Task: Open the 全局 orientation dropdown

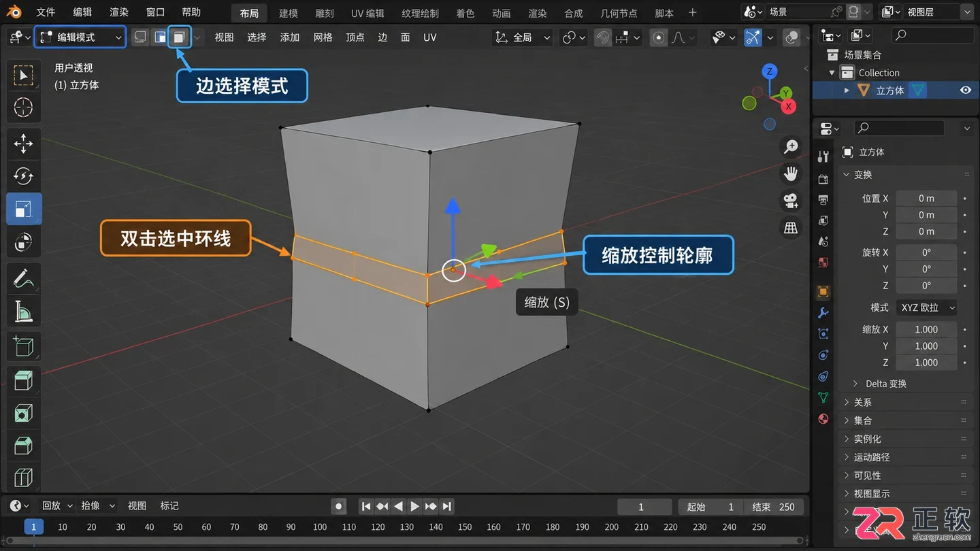Action: 522,37
